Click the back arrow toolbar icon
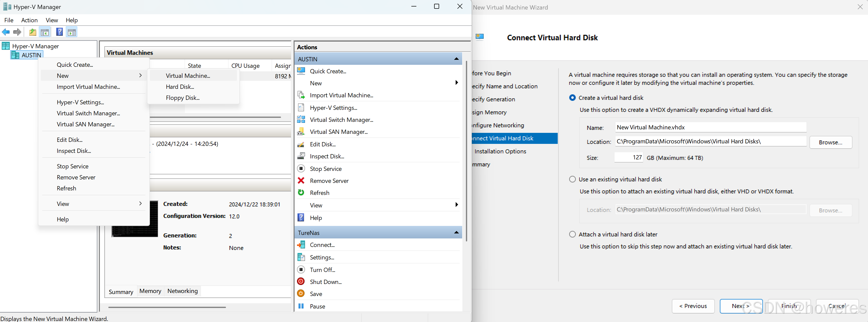868x322 pixels. (6, 32)
